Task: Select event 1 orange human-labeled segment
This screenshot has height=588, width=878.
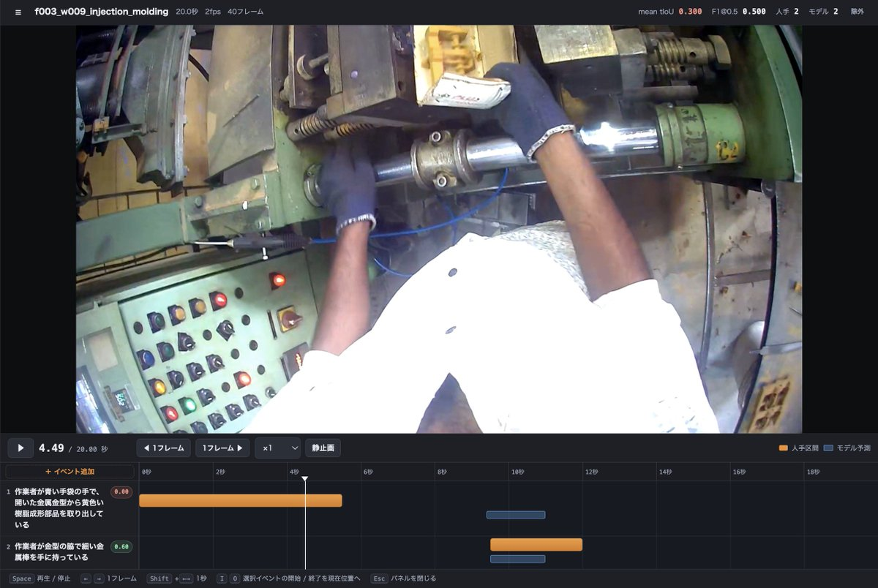Action: [241, 500]
